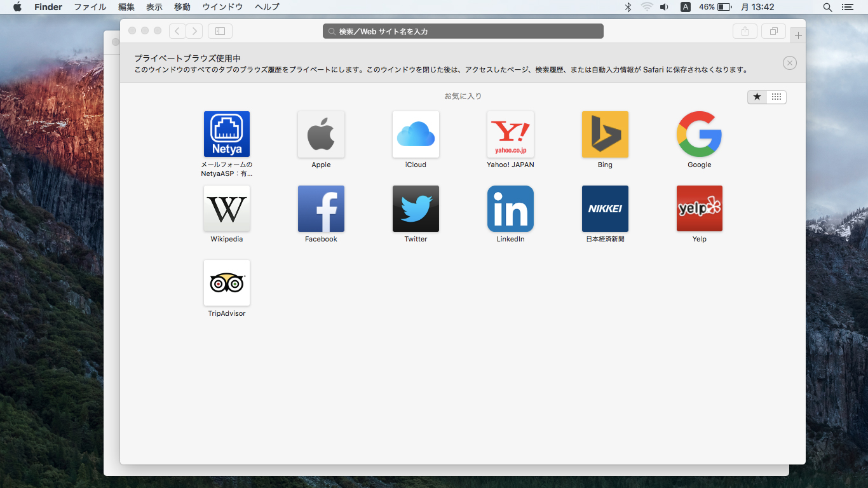Show the sidebar with sidebar button
The height and width of the screenshot is (488, 868).
pos(220,31)
